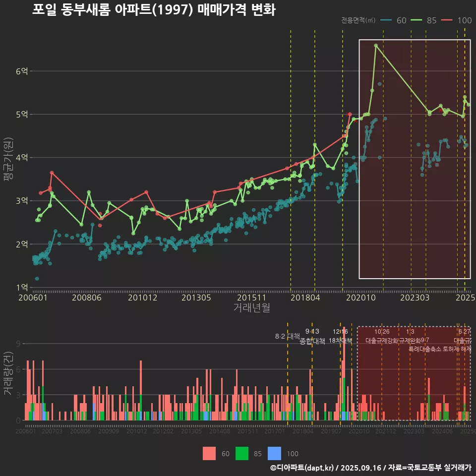The width and height of the screenshot is (476, 476).
Task: Click the teal 60㎡ line legend marker
Action: (x=386, y=20)
